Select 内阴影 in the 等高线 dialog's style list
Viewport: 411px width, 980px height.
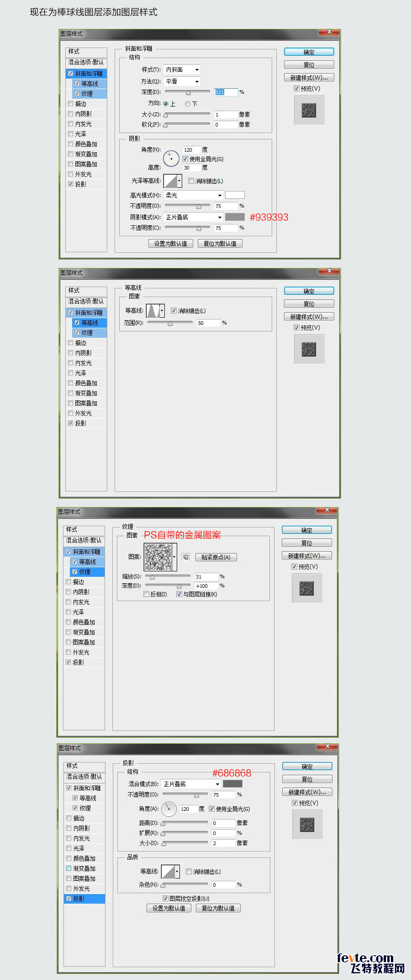point(84,353)
